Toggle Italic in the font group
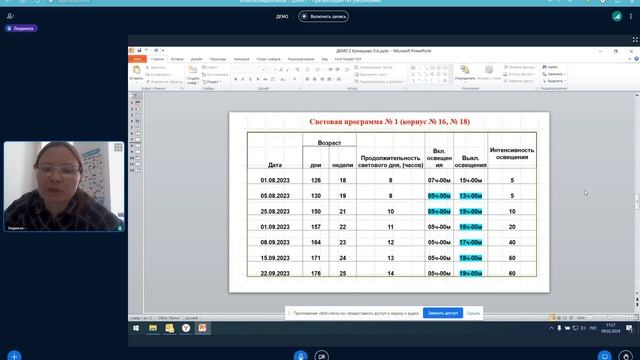The image size is (640, 360). coord(242,79)
